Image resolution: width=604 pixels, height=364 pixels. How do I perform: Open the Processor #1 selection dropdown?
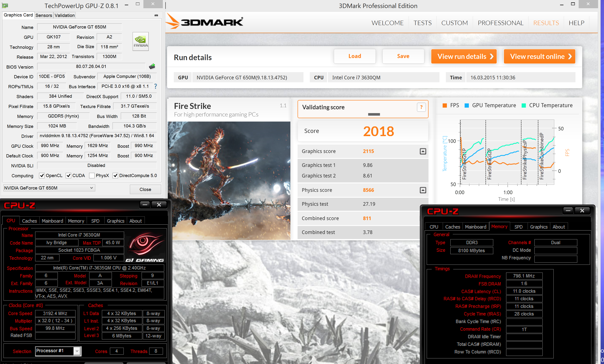58,351
